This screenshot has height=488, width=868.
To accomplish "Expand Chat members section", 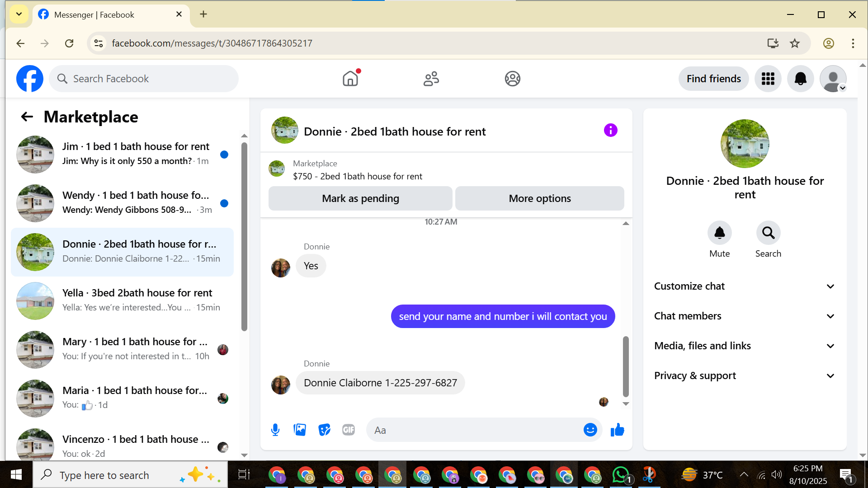I will (x=744, y=316).
